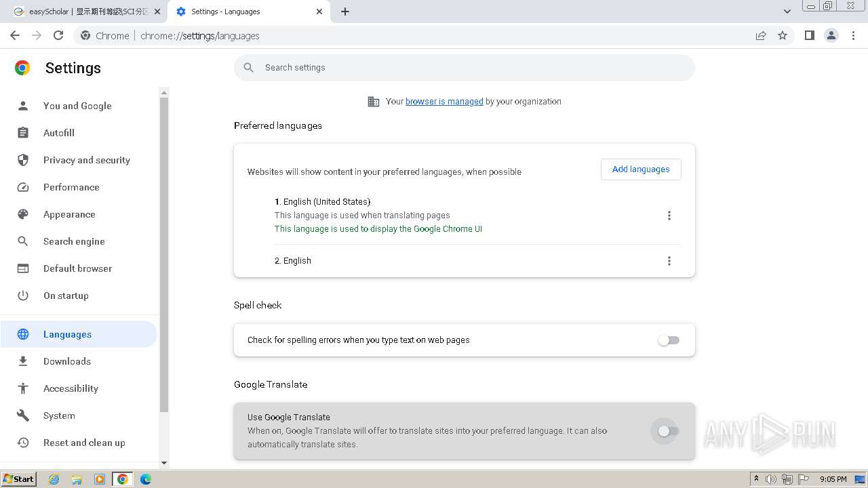This screenshot has width=868, height=488.
Task: Open On startup settings
Action: tap(66, 296)
